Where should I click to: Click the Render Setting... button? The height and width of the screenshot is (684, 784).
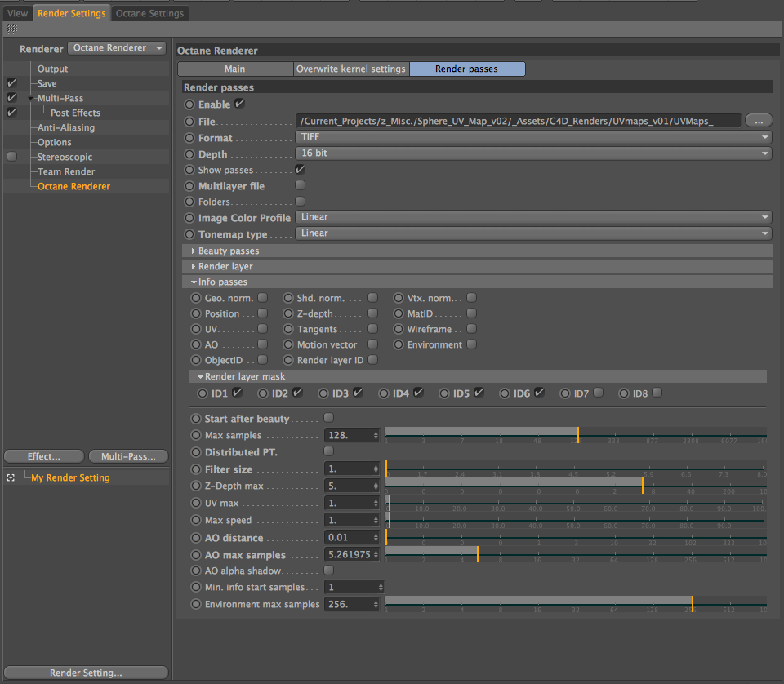tap(86, 673)
